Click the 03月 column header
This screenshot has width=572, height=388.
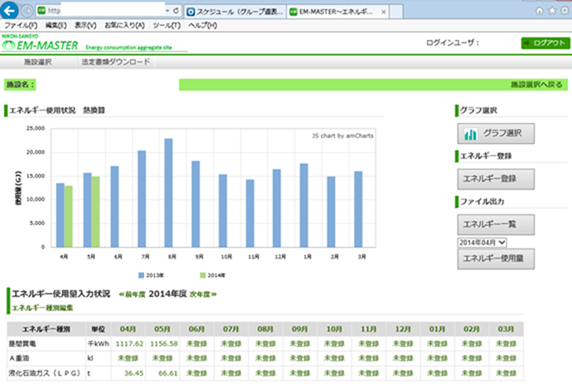pos(506,329)
